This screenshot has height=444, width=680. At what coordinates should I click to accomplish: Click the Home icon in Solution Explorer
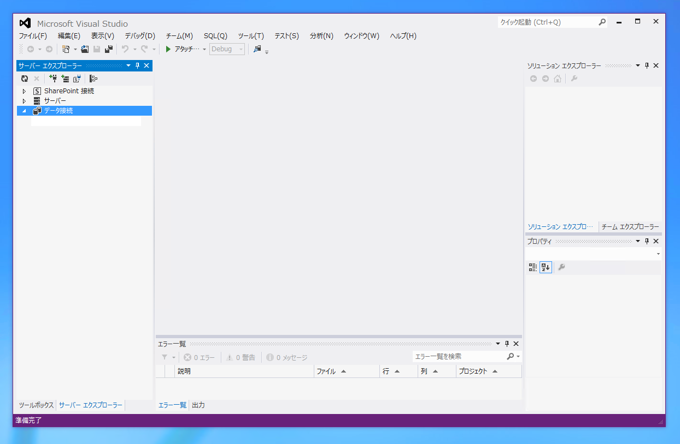click(x=558, y=78)
